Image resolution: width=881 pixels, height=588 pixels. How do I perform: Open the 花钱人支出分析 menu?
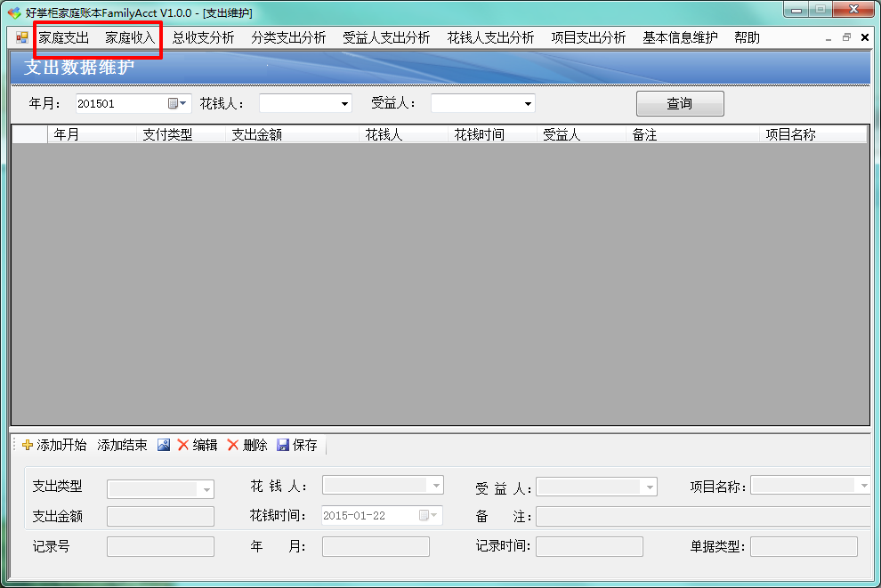point(490,37)
